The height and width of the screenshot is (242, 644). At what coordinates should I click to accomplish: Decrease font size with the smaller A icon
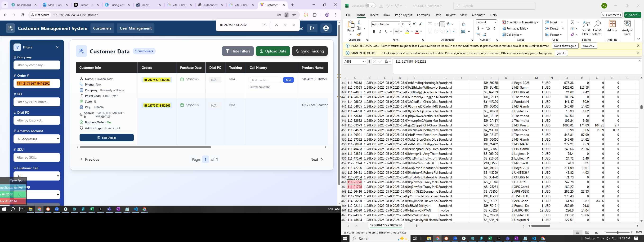[420, 24]
